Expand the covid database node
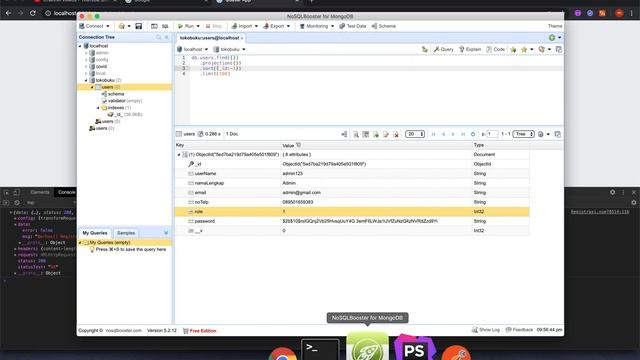 click(x=87, y=67)
